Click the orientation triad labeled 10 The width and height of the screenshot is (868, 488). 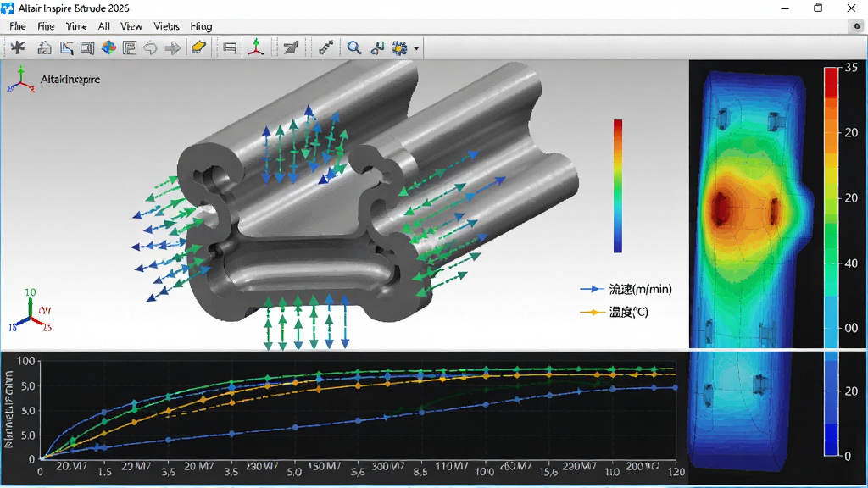[30, 311]
